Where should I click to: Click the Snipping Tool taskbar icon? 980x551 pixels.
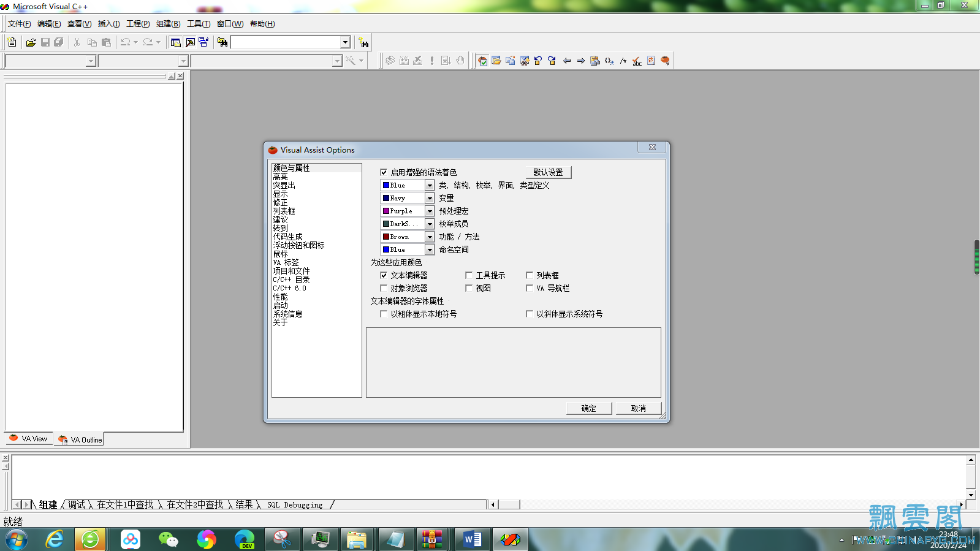click(x=282, y=539)
